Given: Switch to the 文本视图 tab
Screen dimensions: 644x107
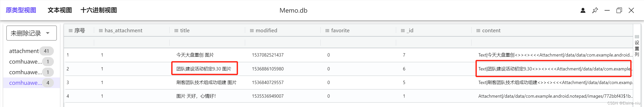Looking at the screenshot, I should click(60, 10).
